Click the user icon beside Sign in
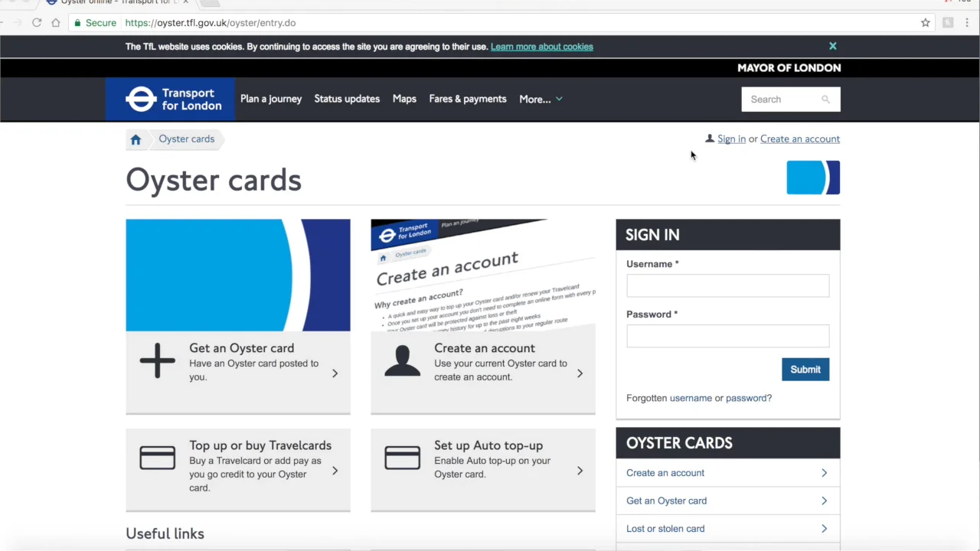This screenshot has width=980, height=551. [x=710, y=139]
